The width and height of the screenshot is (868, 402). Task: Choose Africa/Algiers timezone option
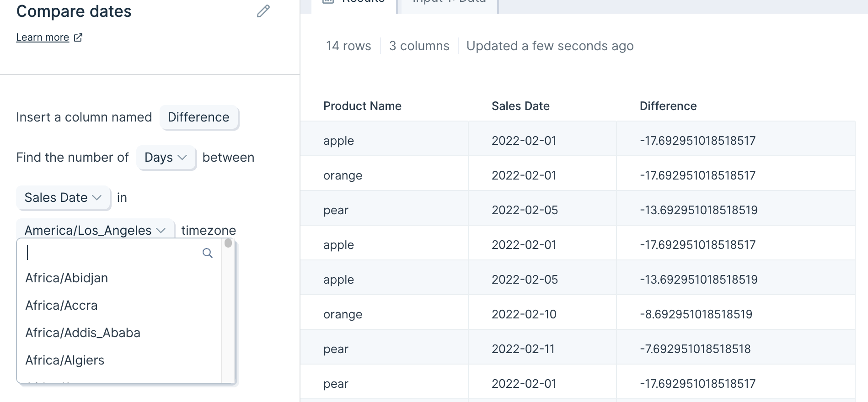[65, 360]
